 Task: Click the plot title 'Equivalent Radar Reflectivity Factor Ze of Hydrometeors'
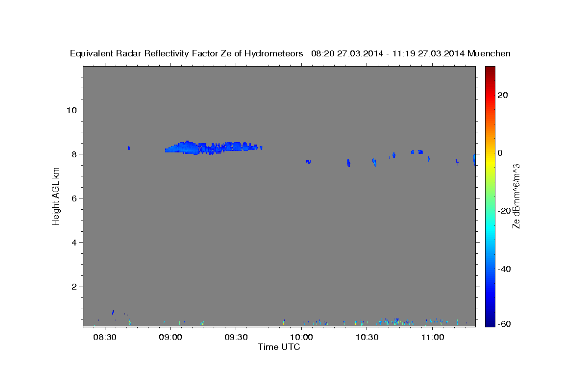coord(186,54)
